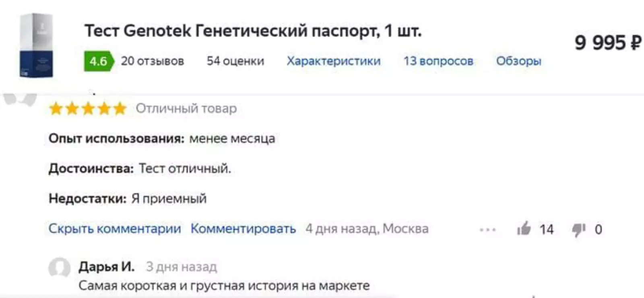The image size is (644, 298).
Task: Click the product title Тест Genotek
Action: click(253, 31)
